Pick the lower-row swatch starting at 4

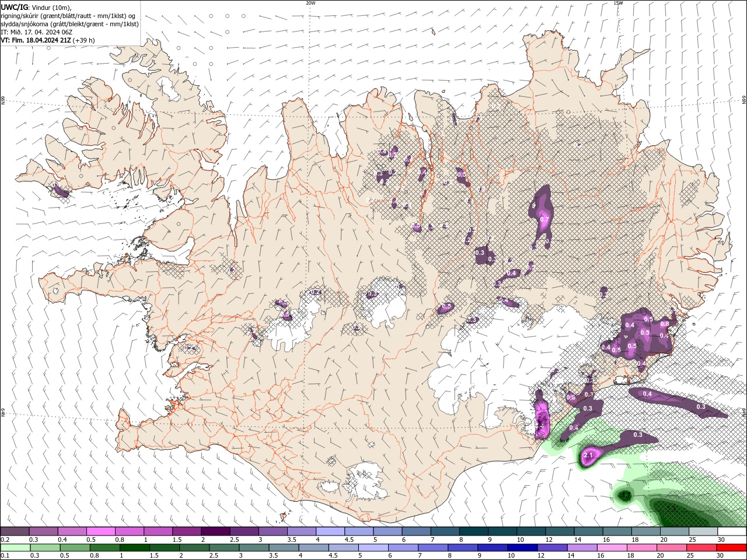point(313,548)
